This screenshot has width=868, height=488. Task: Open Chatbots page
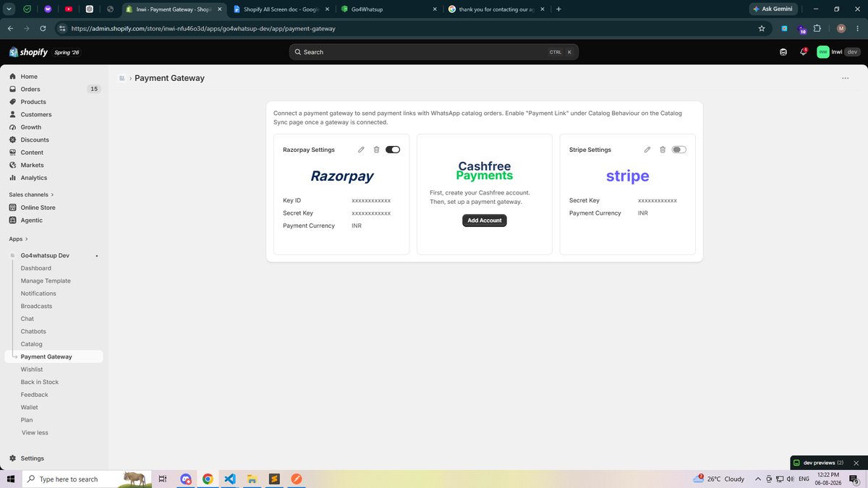(x=33, y=331)
